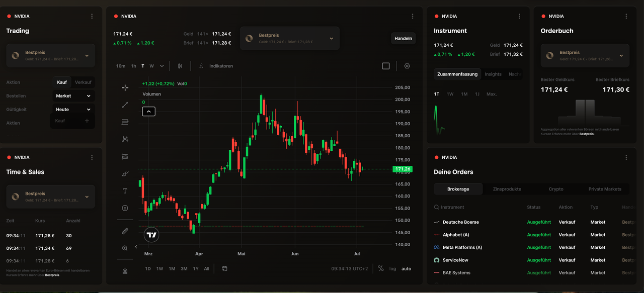
Task: Select Kauf action
Action: (x=62, y=82)
